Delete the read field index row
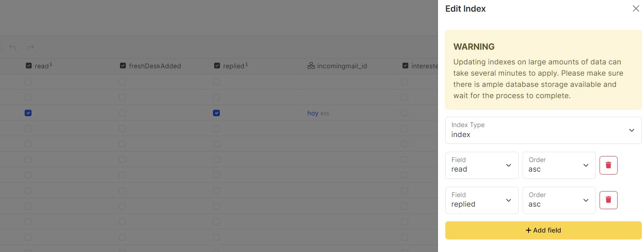The image size is (644, 252). tap(608, 165)
